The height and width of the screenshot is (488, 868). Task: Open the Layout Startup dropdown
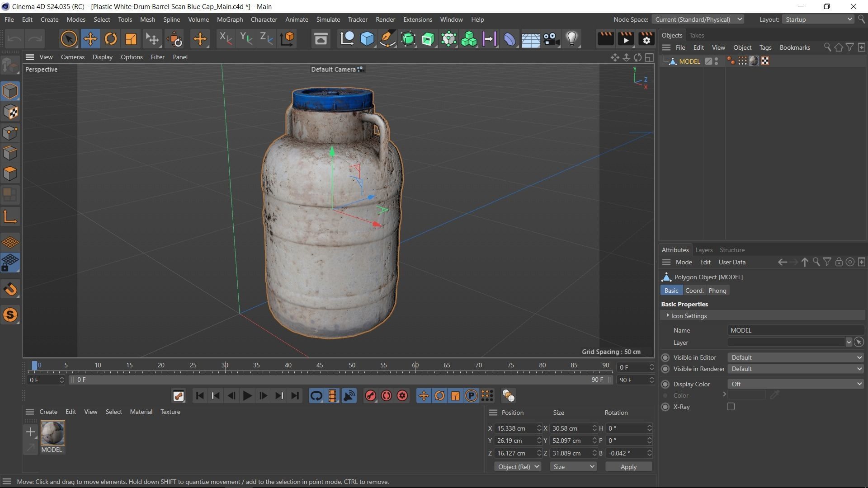[x=818, y=19]
